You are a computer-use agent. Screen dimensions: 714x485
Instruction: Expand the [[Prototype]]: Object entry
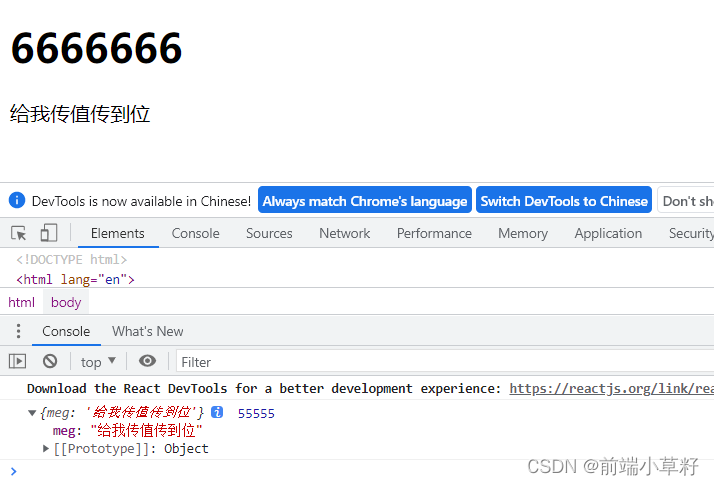pos(46,449)
